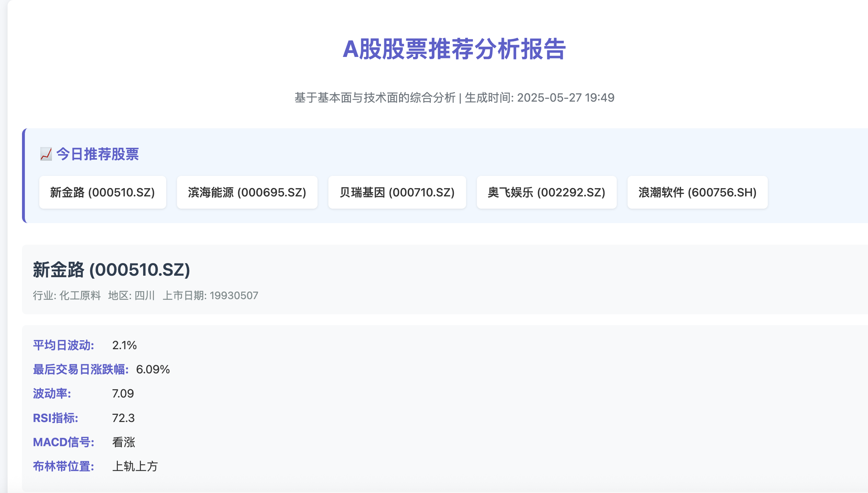Click the 平均日波动 label
The width and height of the screenshot is (868, 493).
pyautogui.click(x=63, y=345)
